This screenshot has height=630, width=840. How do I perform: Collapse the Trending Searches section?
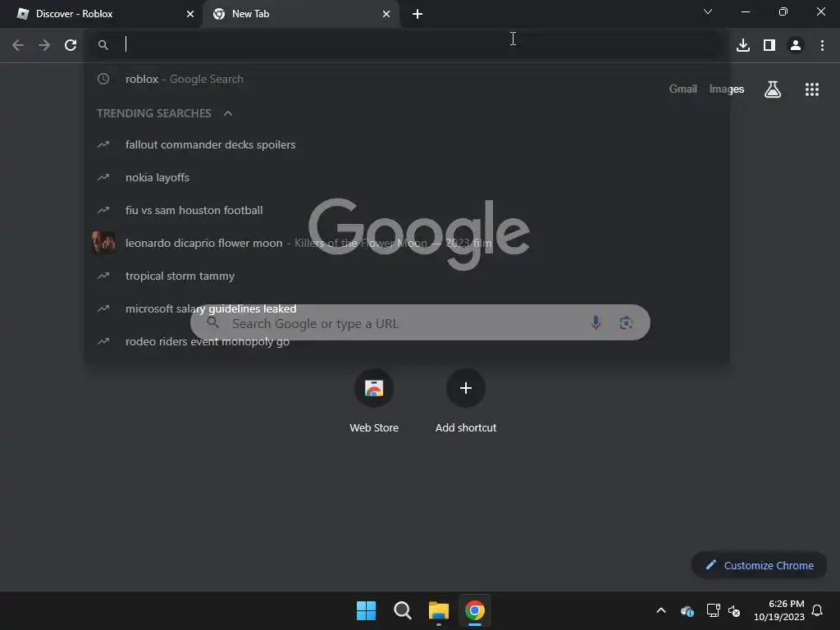coord(228,113)
